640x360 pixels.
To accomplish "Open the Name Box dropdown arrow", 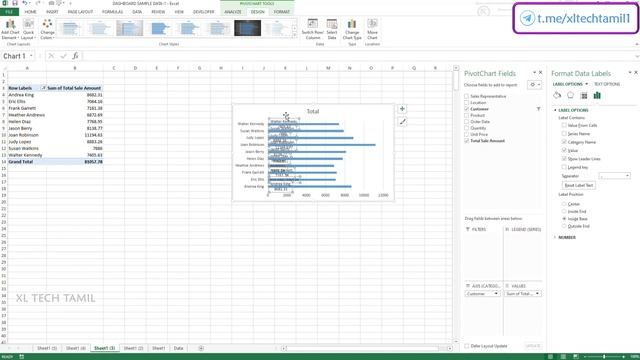I will coord(31,56).
